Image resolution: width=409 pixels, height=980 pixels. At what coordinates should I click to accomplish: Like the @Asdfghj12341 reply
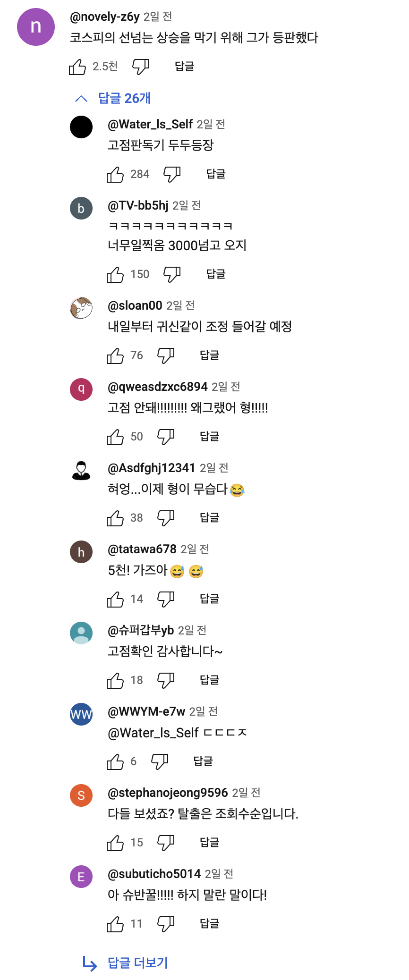[x=115, y=518]
